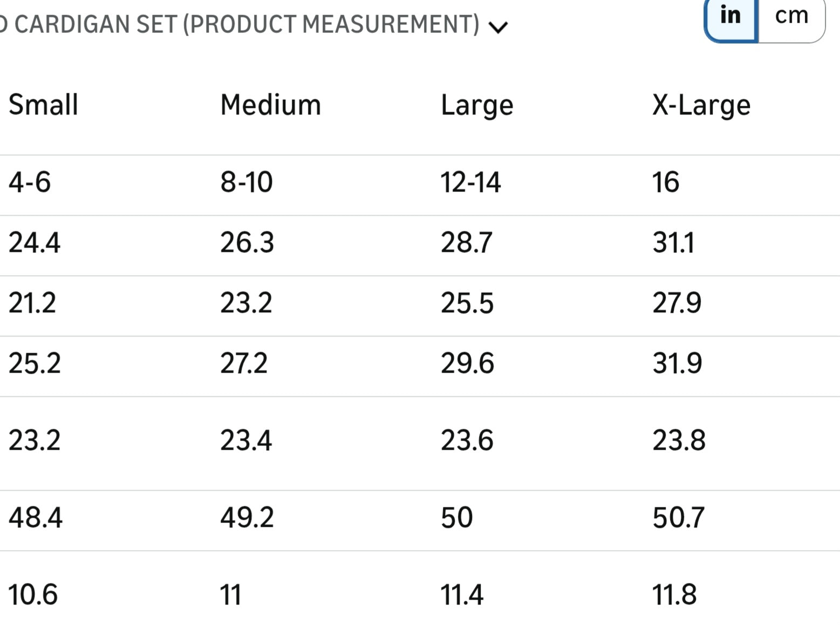Click the Cardigan Set (Product Measurement) heading

click(x=240, y=25)
